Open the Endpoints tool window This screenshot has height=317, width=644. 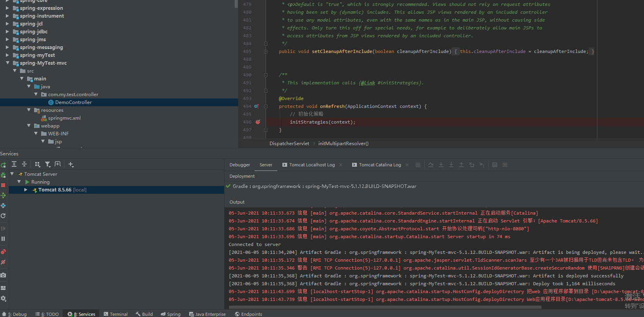[248, 314]
